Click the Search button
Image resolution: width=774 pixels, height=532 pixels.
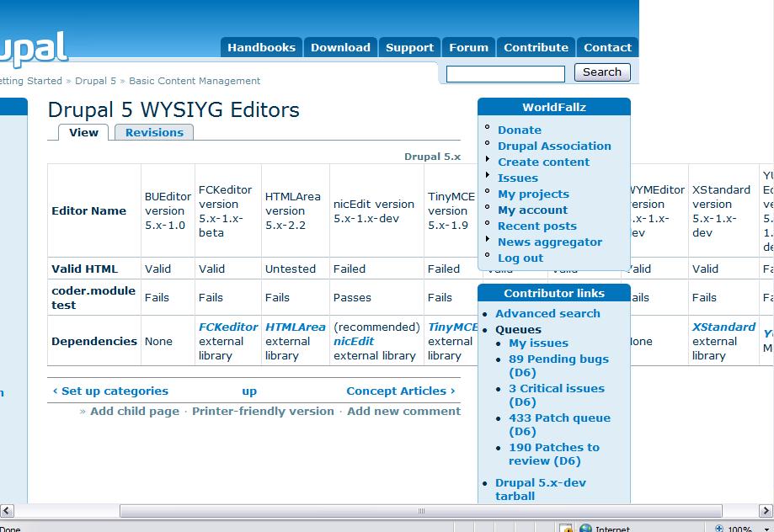click(x=602, y=72)
